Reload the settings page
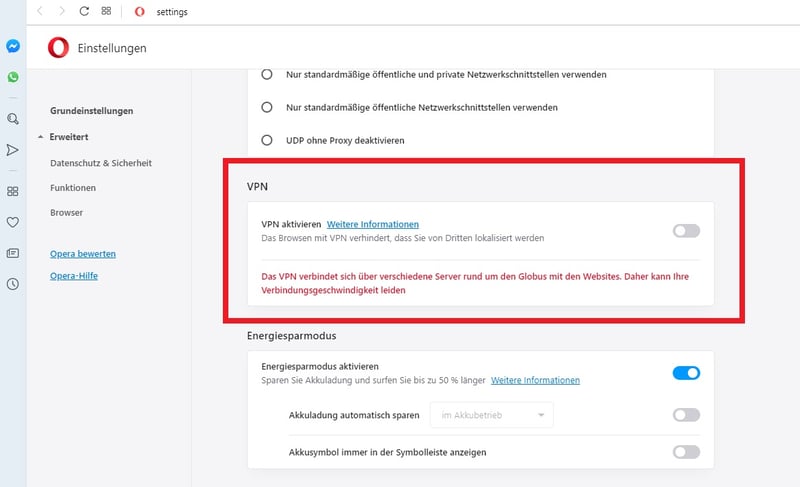The height and width of the screenshot is (487, 800). tap(84, 11)
